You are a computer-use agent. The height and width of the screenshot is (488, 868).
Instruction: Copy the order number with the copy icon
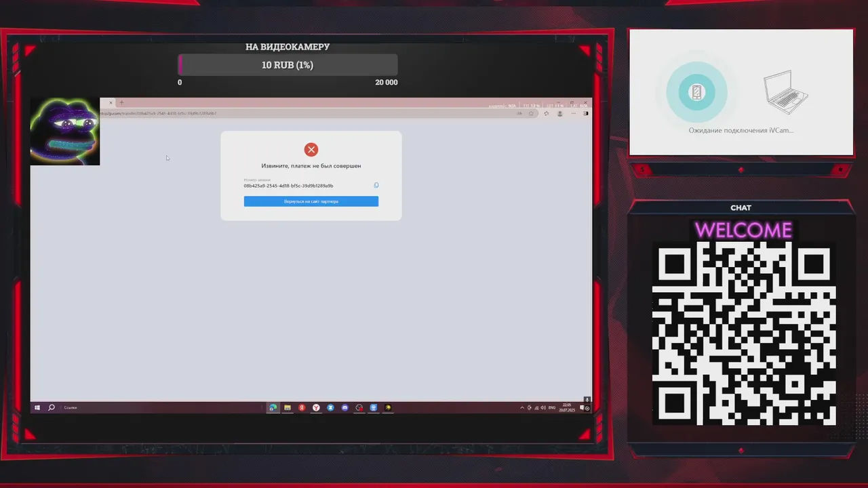376,185
